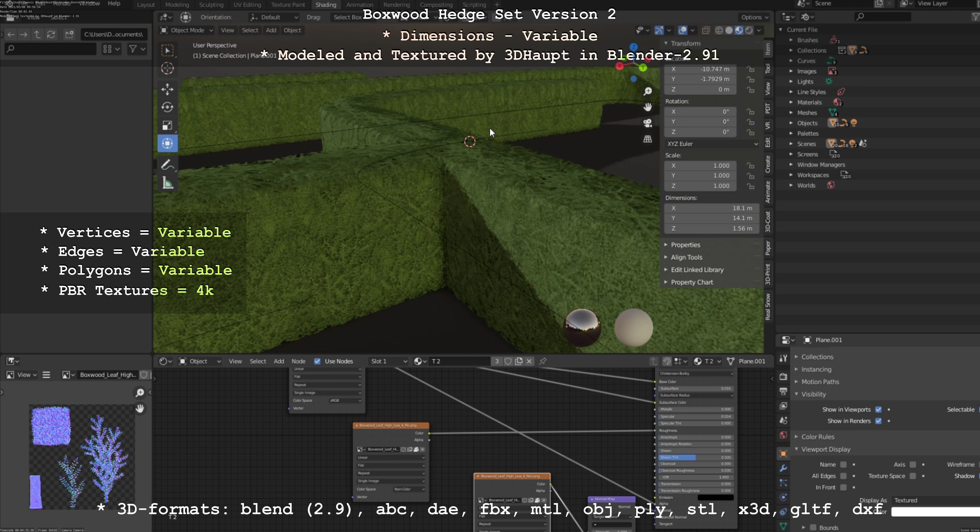
Task: Enable Texture Space checkbox
Action: click(913, 476)
